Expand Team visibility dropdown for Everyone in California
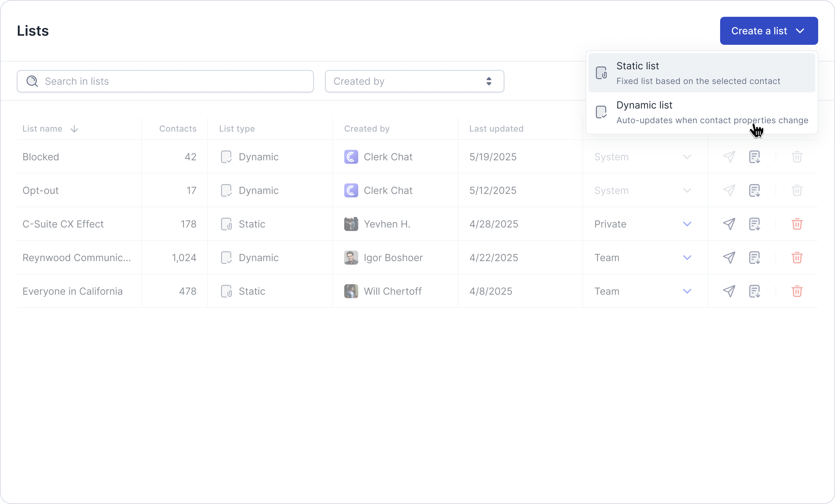The image size is (835, 504). tap(687, 291)
